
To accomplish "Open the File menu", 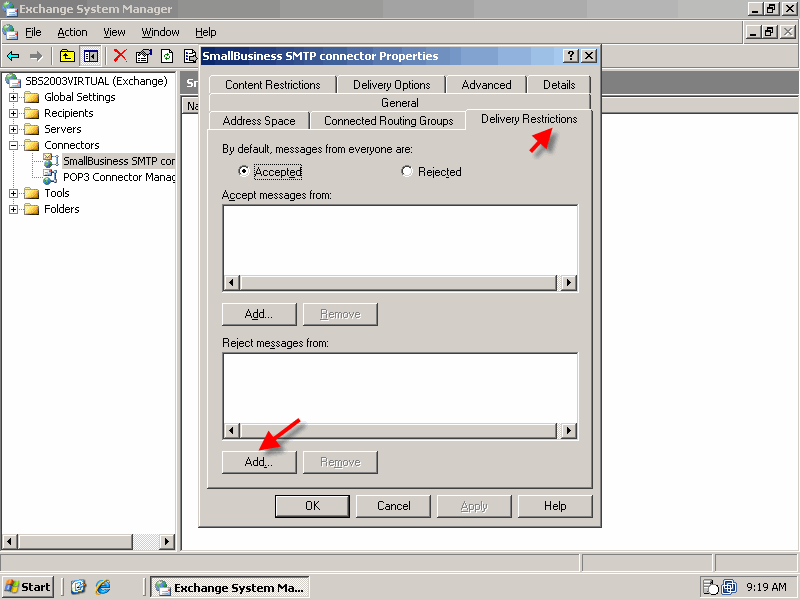I will tap(33, 32).
